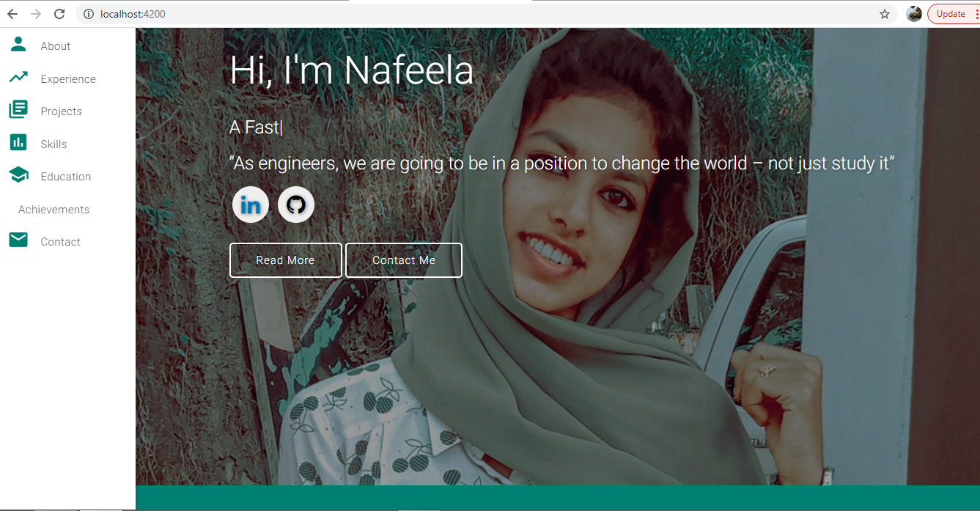This screenshot has height=511, width=980.
Task: Select Achievements in the sidebar menu
Action: [x=54, y=210]
